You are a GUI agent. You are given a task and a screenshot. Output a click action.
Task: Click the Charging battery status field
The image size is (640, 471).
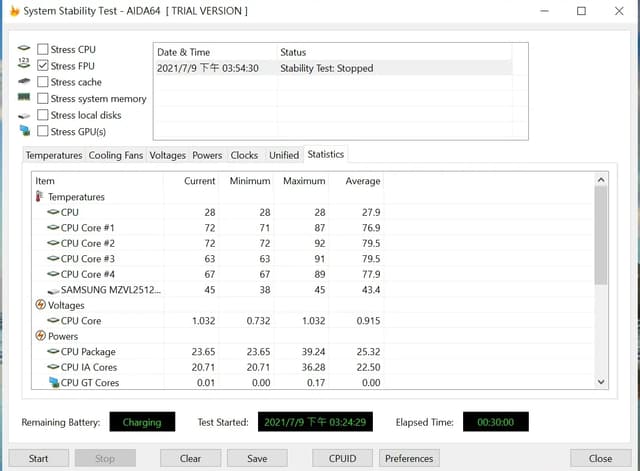click(142, 422)
